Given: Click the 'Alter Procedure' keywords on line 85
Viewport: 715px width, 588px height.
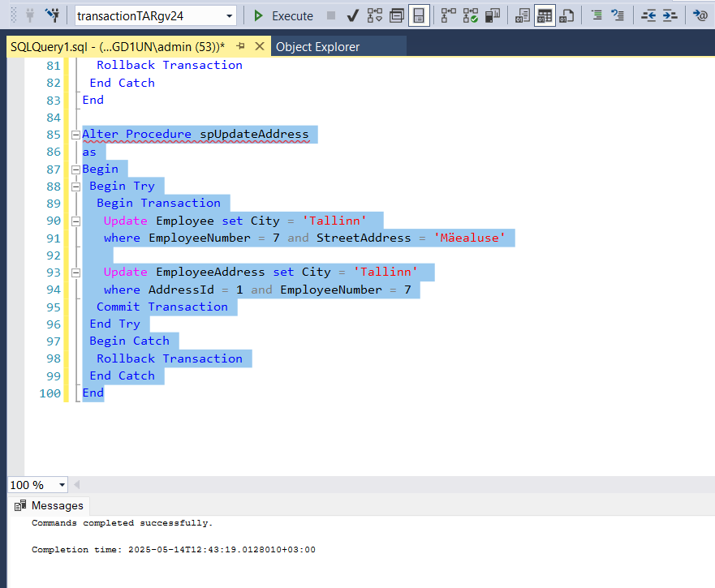Looking at the screenshot, I should click(137, 135).
